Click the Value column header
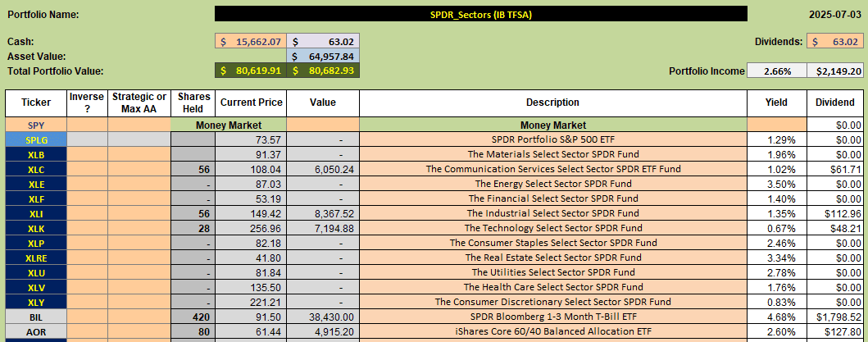 tap(323, 103)
